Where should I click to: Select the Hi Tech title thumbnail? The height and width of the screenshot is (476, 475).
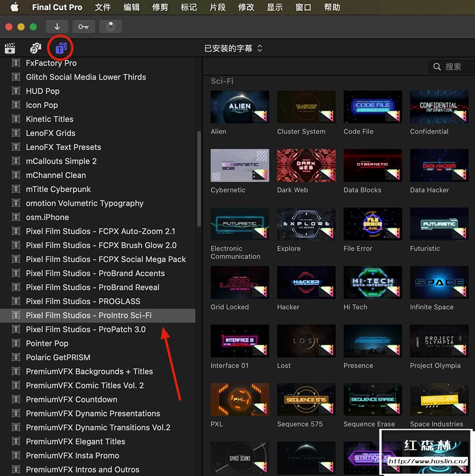[372, 282]
